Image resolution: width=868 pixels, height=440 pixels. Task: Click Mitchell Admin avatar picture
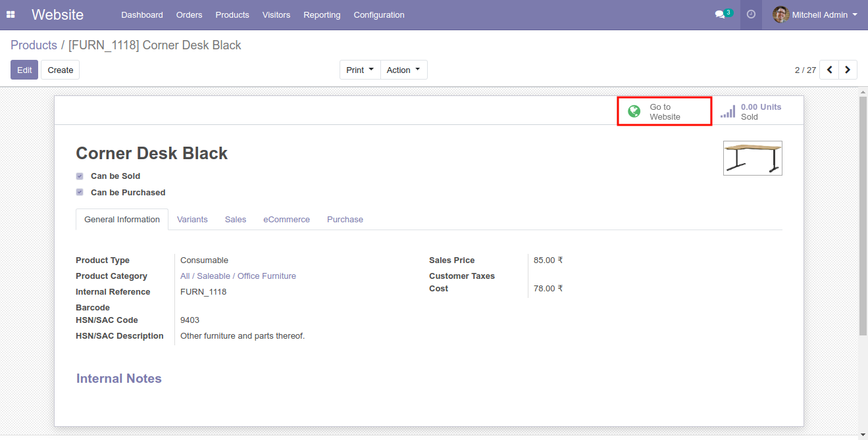click(780, 14)
